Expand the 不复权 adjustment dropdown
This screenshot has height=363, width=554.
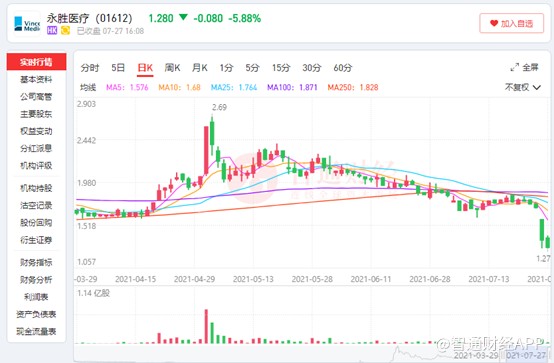click(x=523, y=87)
